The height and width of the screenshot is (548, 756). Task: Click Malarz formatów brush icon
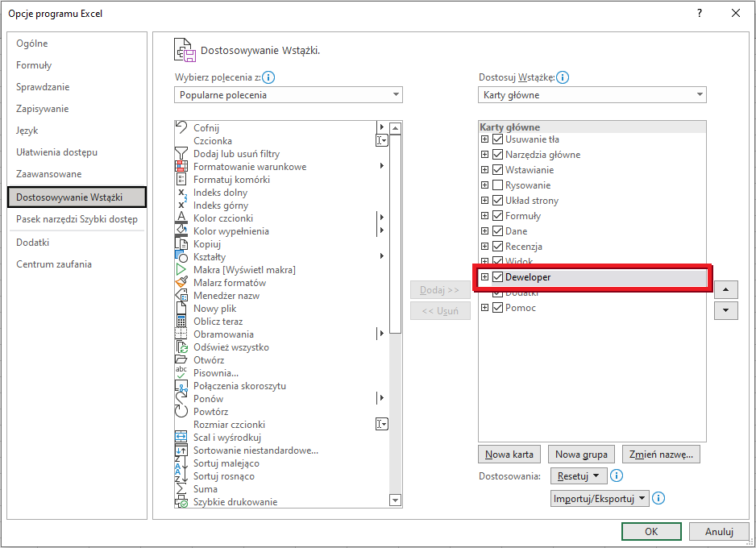[x=181, y=282]
